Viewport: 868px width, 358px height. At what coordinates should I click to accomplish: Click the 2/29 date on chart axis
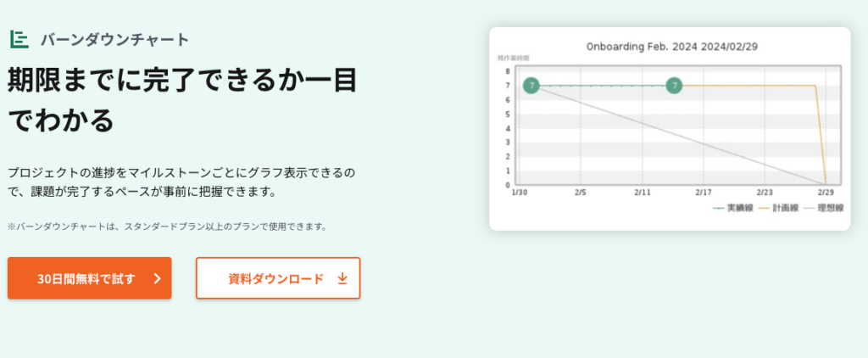click(825, 193)
